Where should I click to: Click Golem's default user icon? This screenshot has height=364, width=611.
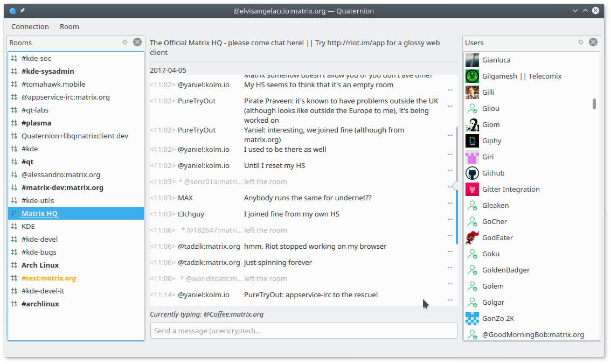pyautogui.click(x=472, y=286)
